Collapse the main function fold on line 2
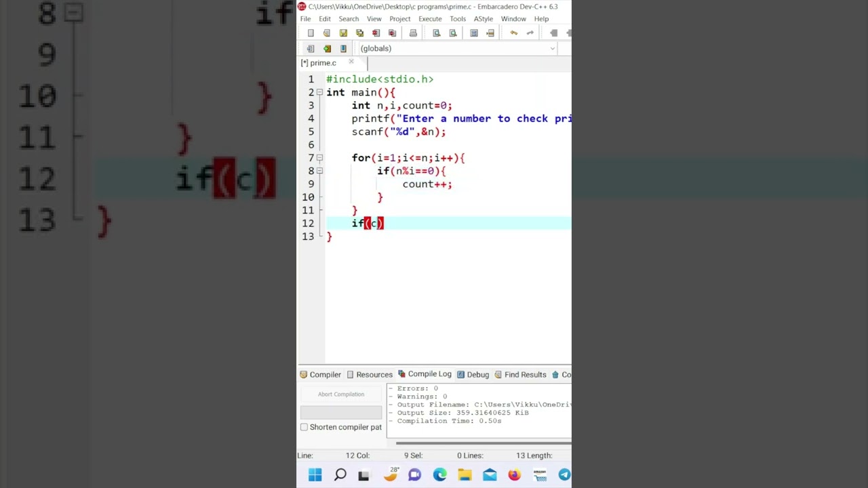Viewport: 868px width, 488px height. click(x=319, y=92)
